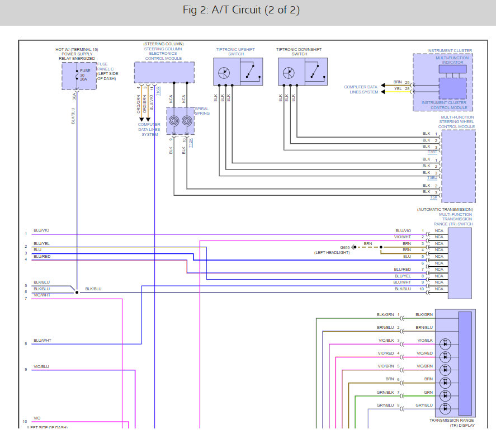This screenshot has width=496, height=448.
Task: Click the BLK/BLU splice junction dot
Action: click(x=77, y=293)
